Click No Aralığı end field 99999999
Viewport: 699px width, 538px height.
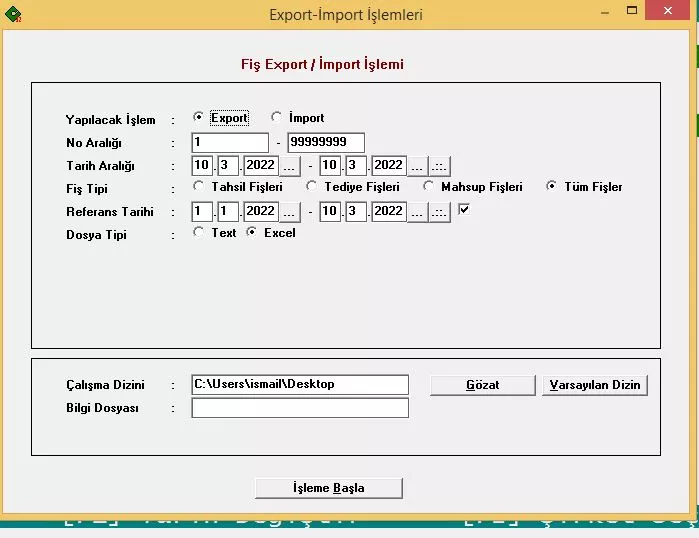click(x=326, y=143)
